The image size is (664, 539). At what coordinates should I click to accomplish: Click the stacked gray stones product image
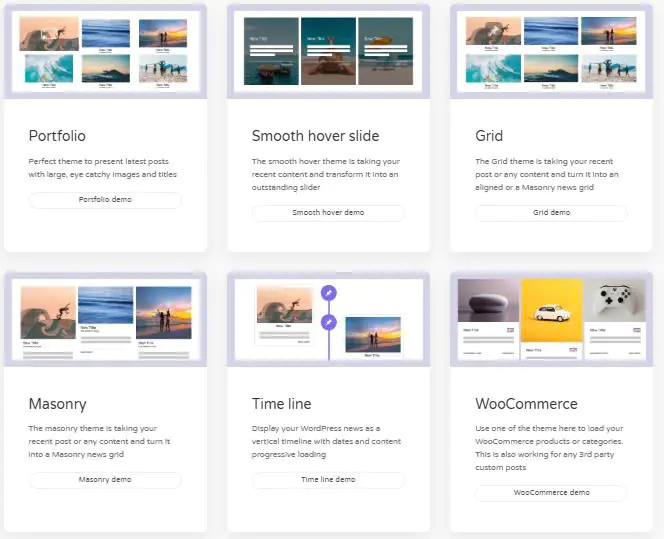point(488,300)
